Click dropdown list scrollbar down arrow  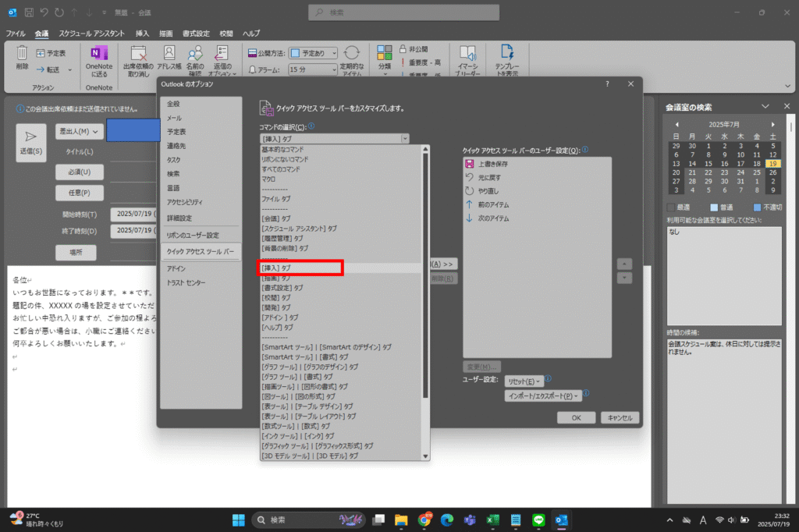[x=425, y=456]
